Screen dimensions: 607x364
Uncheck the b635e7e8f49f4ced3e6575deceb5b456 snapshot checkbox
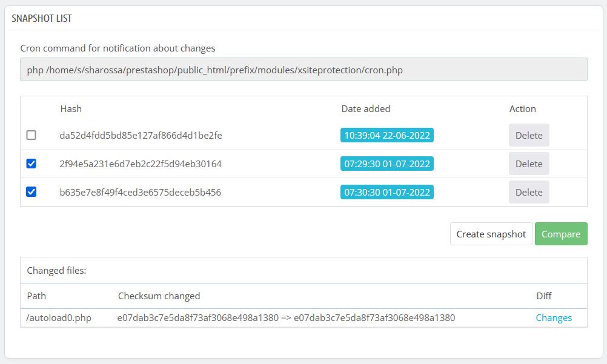[x=32, y=192]
